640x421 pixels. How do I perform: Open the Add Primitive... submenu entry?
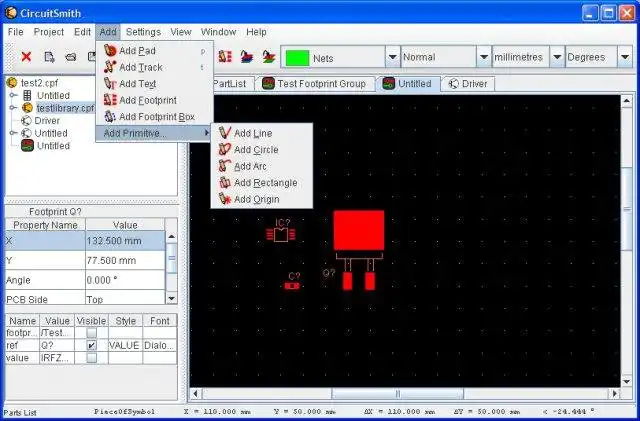[154, 134]
